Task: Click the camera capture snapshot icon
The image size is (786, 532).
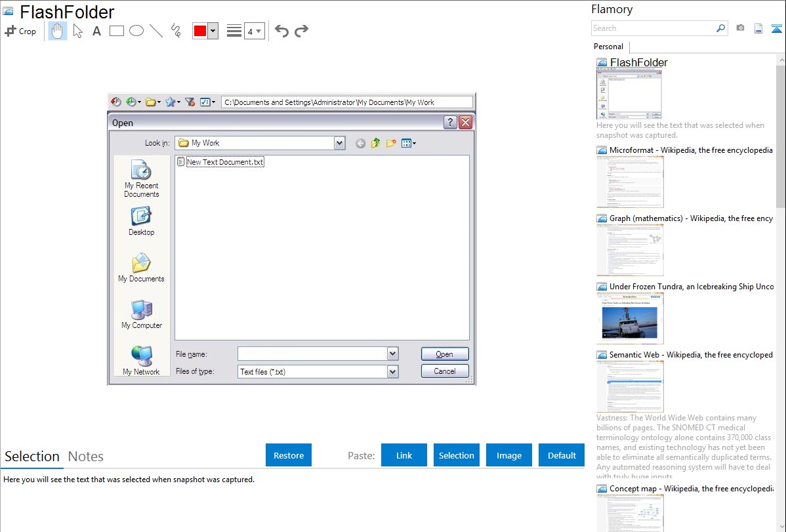Action: coord(740,28)
